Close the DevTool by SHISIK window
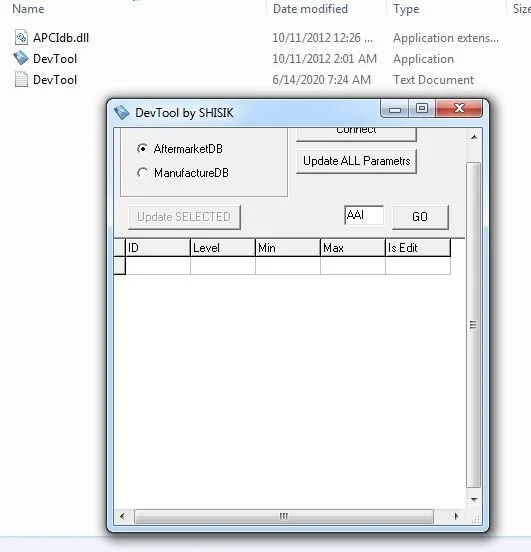Screen dimensions: 531x552 (x=459, y=108)
